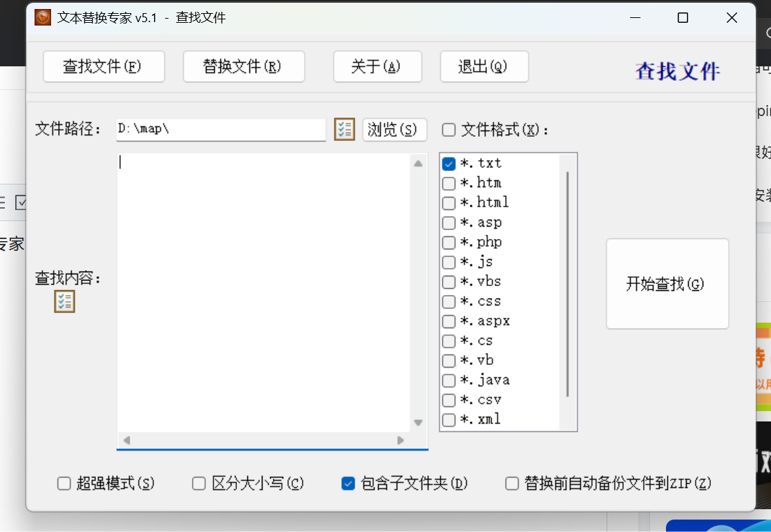This screenshot has height=532, width=771.
Task: Click the 开始查找(G) button
Action: (x=667, y=284)
